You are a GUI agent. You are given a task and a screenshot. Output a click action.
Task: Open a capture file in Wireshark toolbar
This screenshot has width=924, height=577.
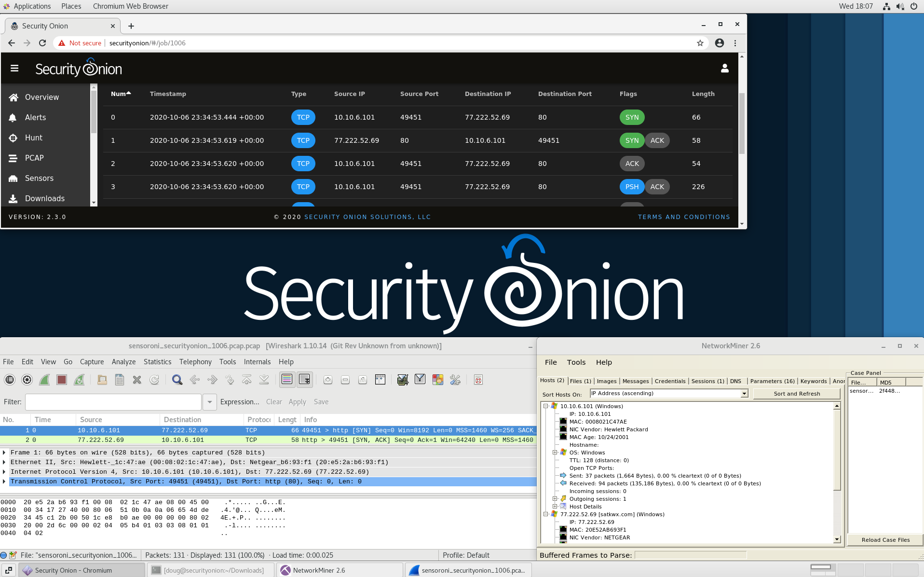click(x=102, y=380)
